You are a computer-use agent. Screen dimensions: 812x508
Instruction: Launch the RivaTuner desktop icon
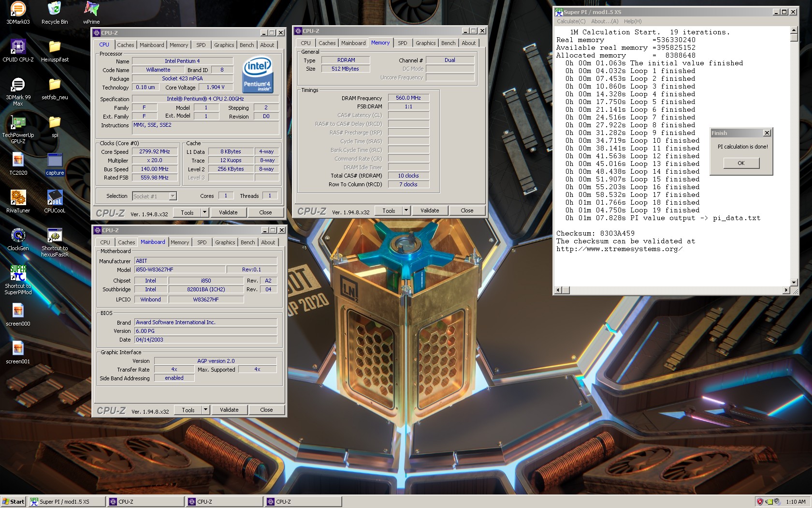(x=18, y=202)
